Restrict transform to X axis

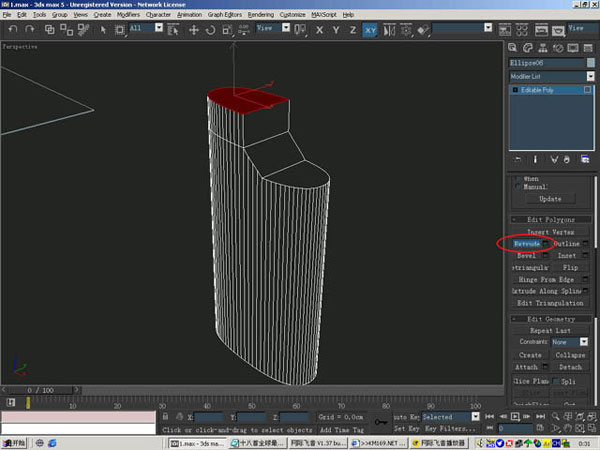tap(320, 30)
